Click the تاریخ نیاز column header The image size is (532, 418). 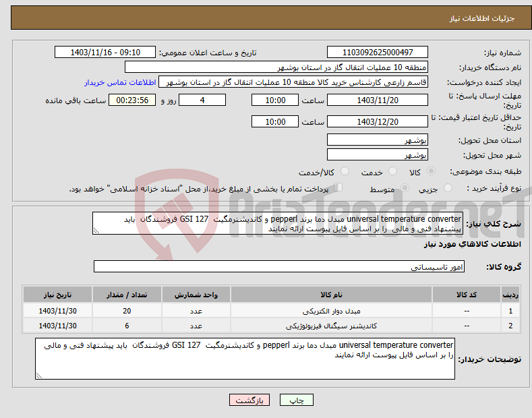coord(57,295)
